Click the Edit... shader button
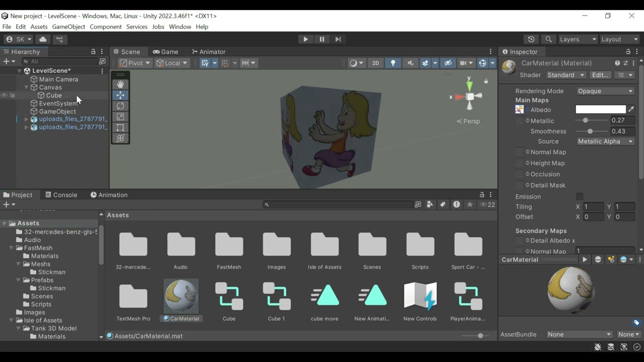Image resolution: width=644 pixels, height=362 pixels. click(600, 75)
